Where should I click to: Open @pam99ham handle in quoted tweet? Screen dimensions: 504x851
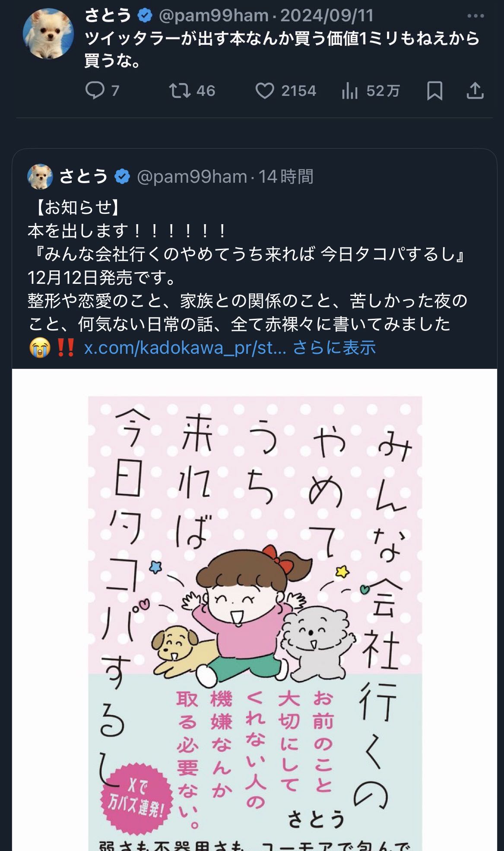click(192, 177)
